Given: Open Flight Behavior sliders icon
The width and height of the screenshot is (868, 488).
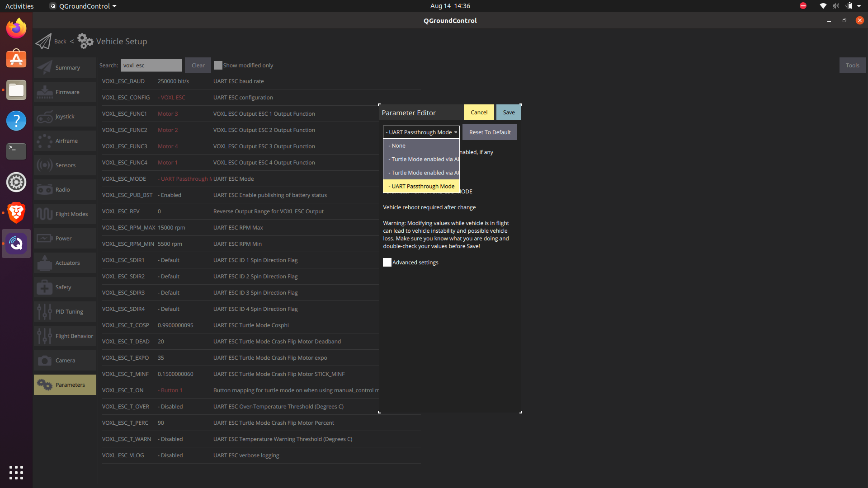Looking at the screenshot, I should (44, 336).
